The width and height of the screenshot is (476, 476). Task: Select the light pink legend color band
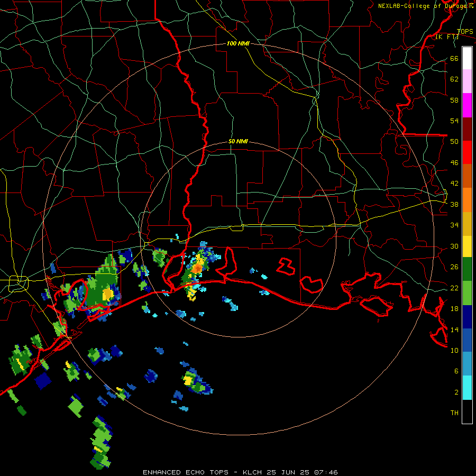[467, 81]
